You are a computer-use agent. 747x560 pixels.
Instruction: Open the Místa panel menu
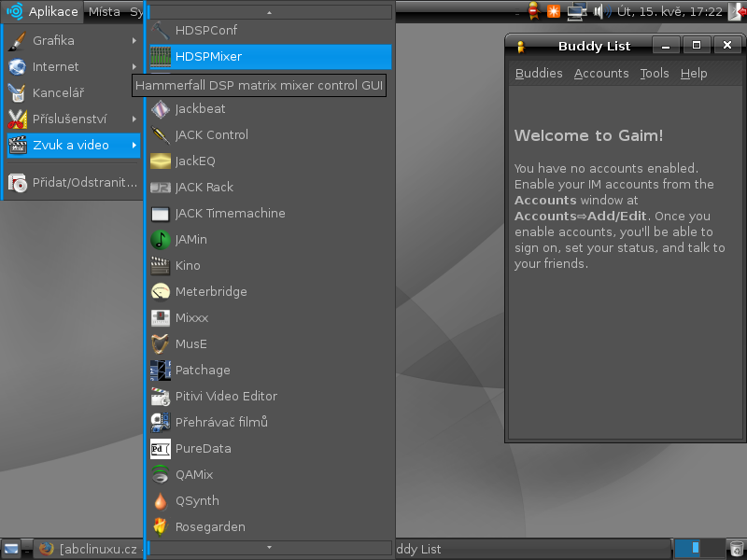click(105, 11)
